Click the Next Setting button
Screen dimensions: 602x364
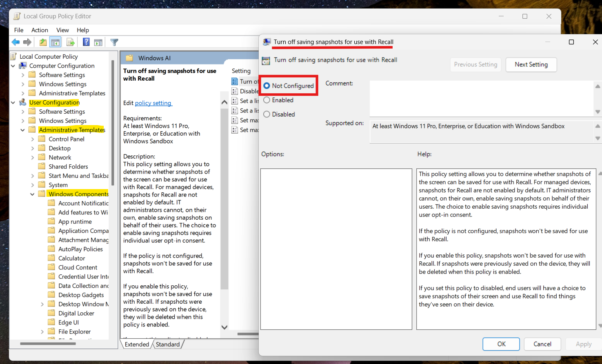(531, 64)
